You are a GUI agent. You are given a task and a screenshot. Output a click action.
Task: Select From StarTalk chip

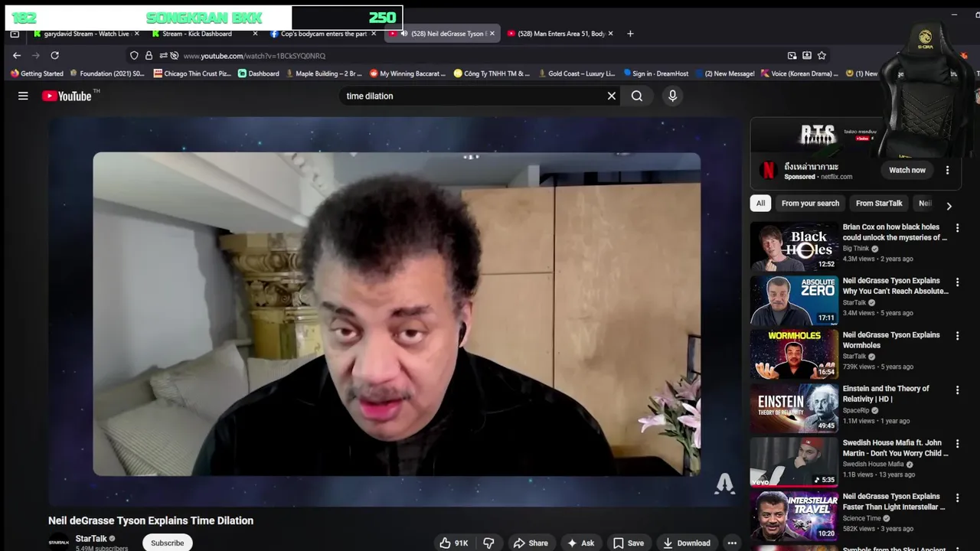tap(879, 204)
